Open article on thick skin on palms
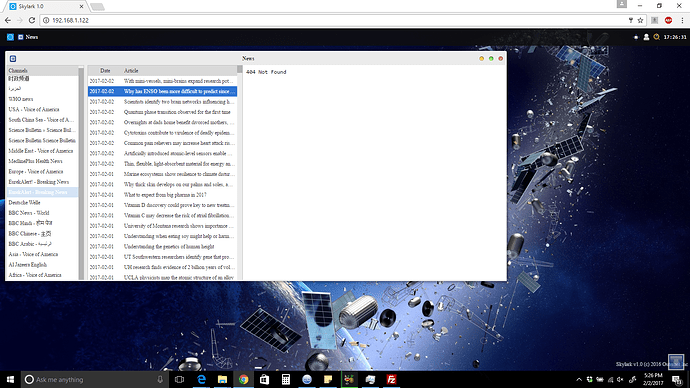 tap(162, 184)
